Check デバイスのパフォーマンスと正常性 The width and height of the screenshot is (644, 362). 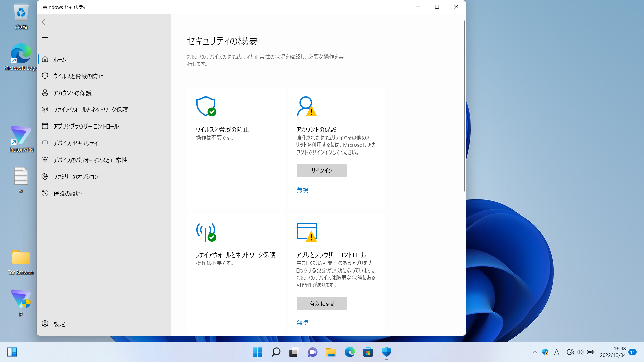[x=90, y=160]
